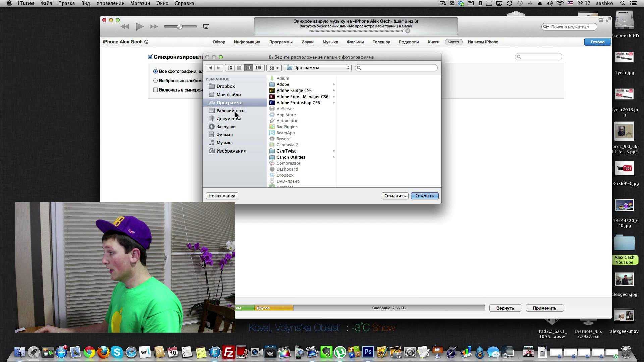This screenshot has width=644, height=362.
Task: Click the CamTwist application icon
Action: (x=272, y=151)
